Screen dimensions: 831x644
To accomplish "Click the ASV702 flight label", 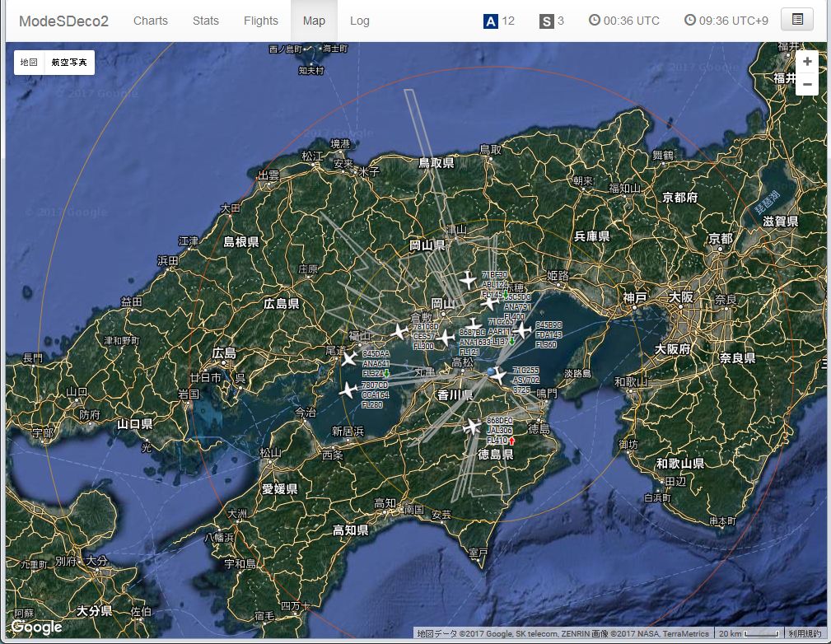I will [525, 380].
